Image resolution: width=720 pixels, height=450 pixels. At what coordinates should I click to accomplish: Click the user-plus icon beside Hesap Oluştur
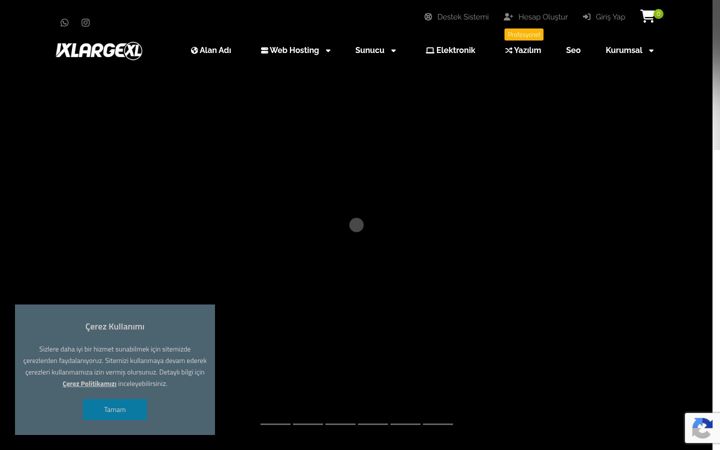(x=508, y=17)
